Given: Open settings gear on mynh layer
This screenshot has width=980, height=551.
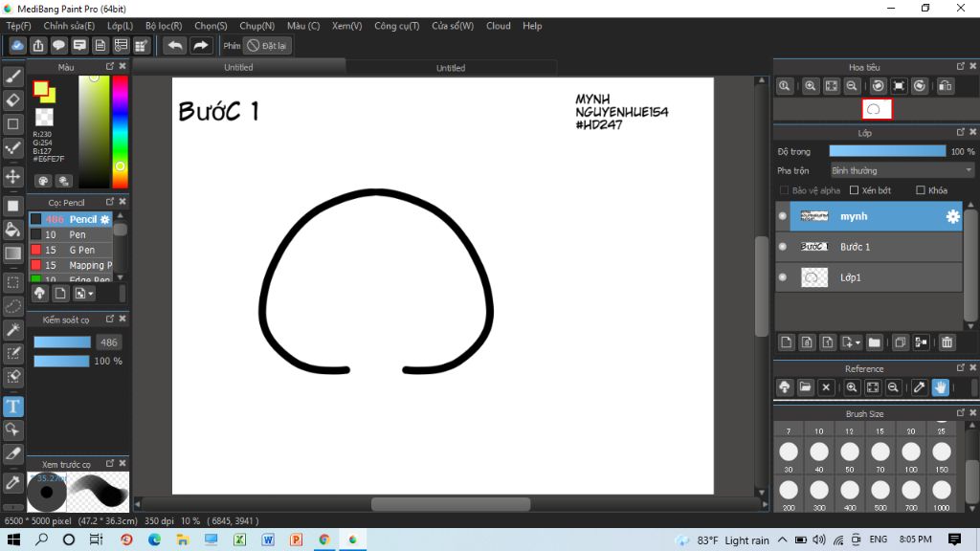Looking at the screenshot, I should [x=952, y=216].
